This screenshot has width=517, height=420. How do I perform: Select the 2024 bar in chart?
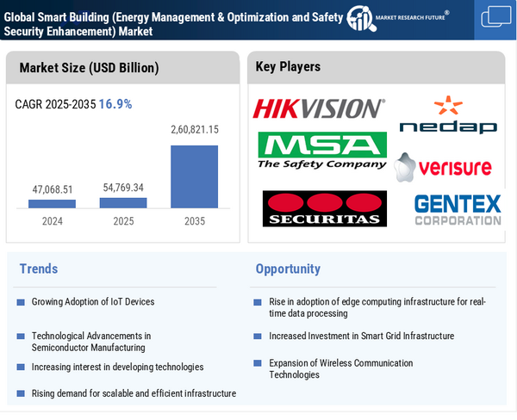[52, 203]
